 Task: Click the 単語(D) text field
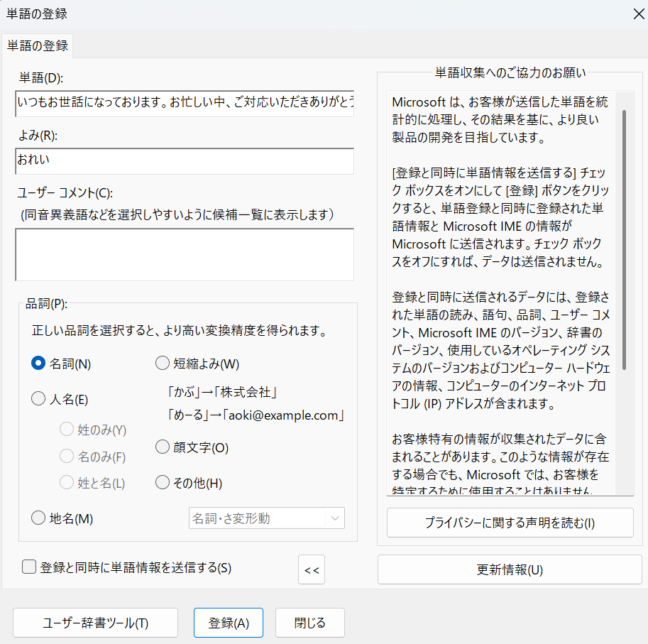(x=185, y=103)
